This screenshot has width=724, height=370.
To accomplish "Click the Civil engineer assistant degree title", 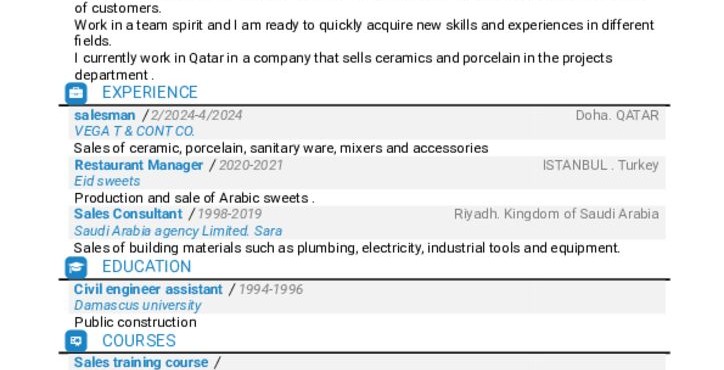I will click(x=148, y=289).
